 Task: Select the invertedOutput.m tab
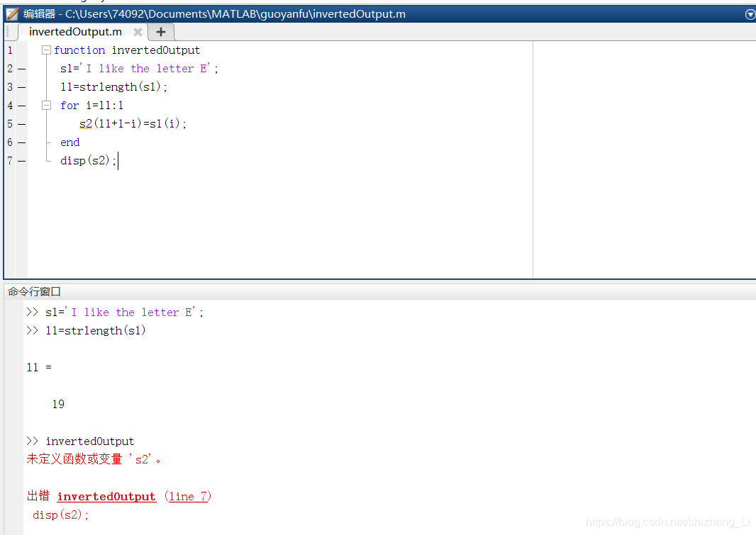point(75,32)
